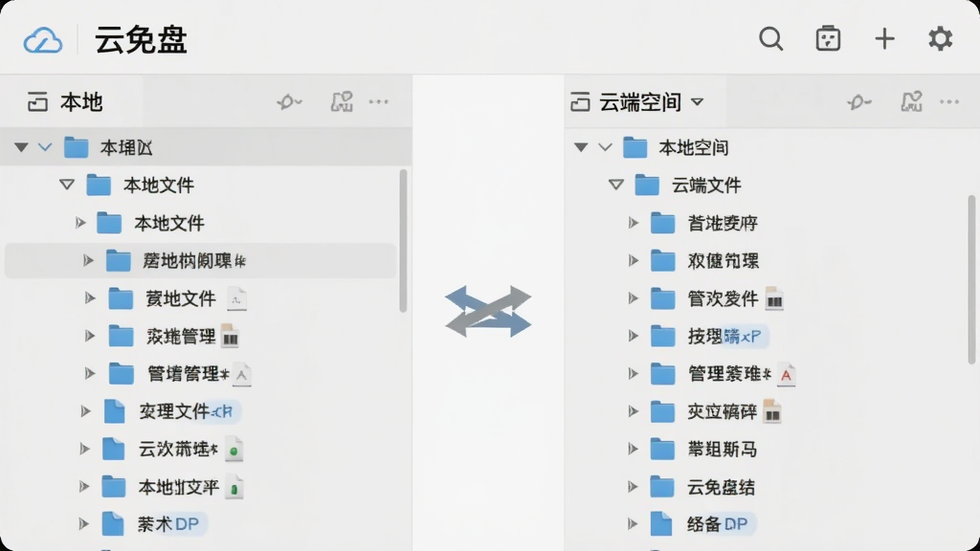Open the three-dot menu in the 云端空间 header

pos(949,101)
